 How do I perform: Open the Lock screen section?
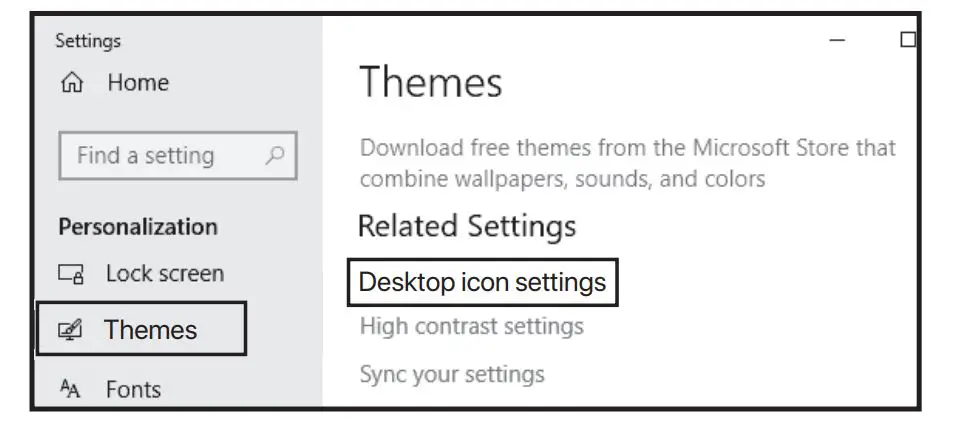[164, 273]
